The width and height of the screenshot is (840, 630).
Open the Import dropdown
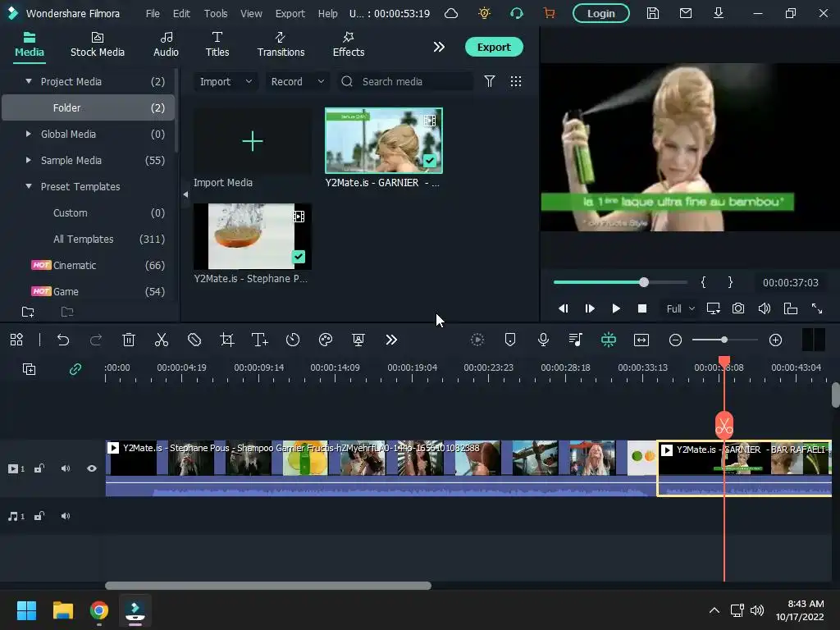(226, 81)
